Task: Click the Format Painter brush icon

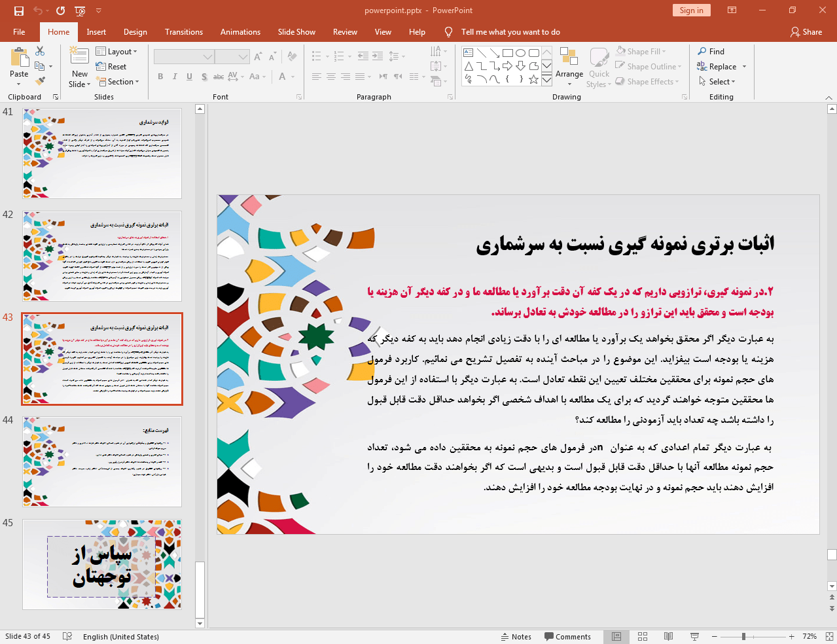Action: pyautogui.click(x=41, y=81)
